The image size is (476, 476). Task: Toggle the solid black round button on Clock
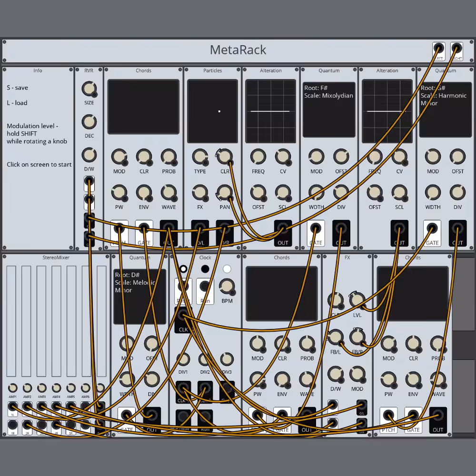[205, 269]
